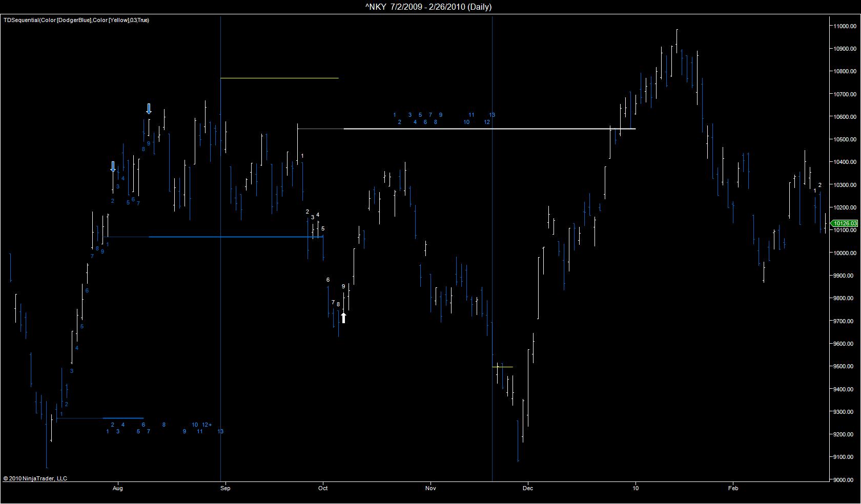Click the 10600.00 price axis label
Viewport: 861px width, 504px height.
845,117
